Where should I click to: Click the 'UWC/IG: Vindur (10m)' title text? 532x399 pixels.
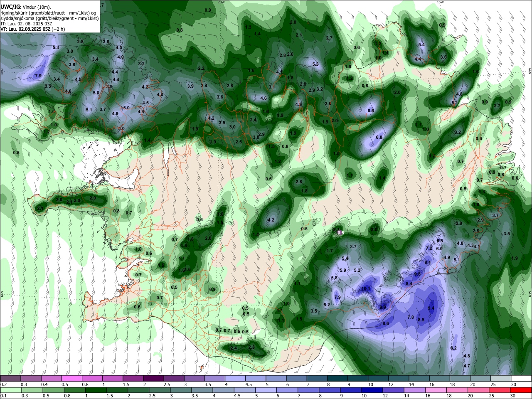click(x=25, y=7)
